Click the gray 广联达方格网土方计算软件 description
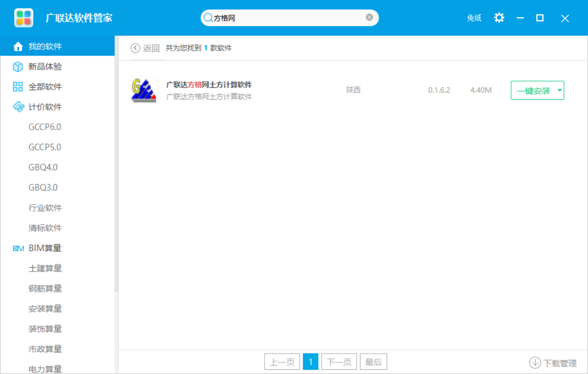Viewport: 588px width, 374px height. tap(209, 97)
